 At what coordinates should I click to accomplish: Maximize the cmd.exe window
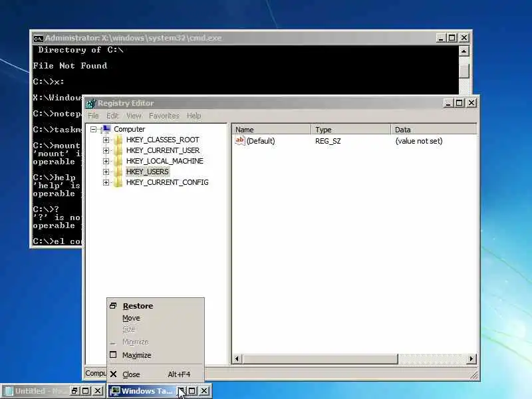(x=452, y=38)
